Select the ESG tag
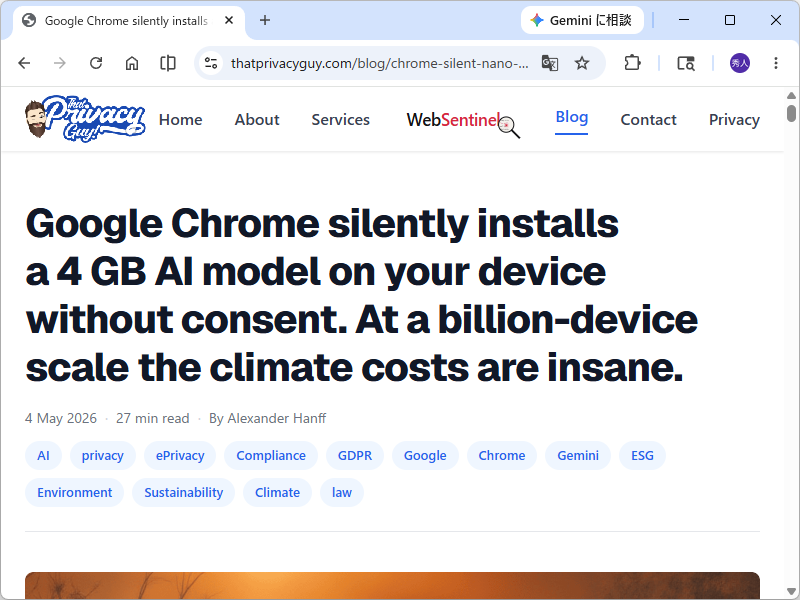The image size is (800, 600). pos(642,456)
